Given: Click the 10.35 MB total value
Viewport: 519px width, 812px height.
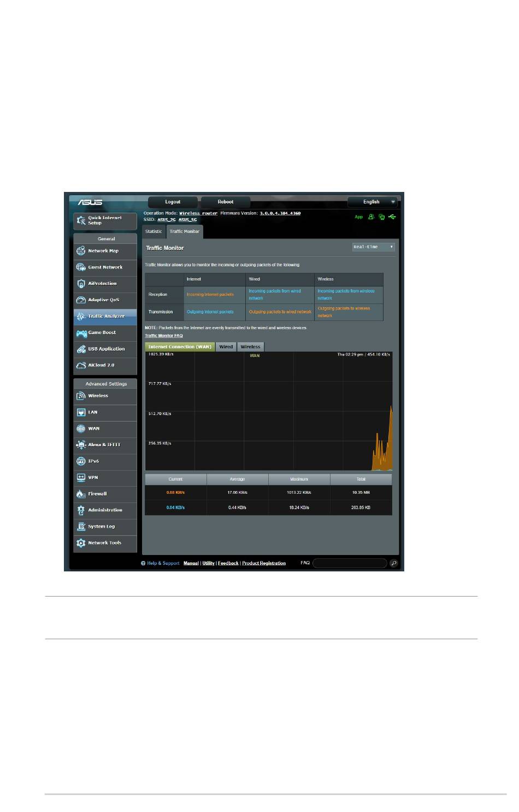Looking at the screenshot, I should pyautogui.click(x=361, y=493).
